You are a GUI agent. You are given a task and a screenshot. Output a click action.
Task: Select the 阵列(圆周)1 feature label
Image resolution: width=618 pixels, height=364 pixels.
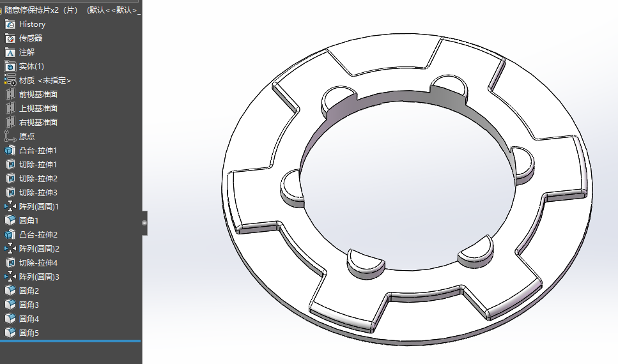coord(39,206)
